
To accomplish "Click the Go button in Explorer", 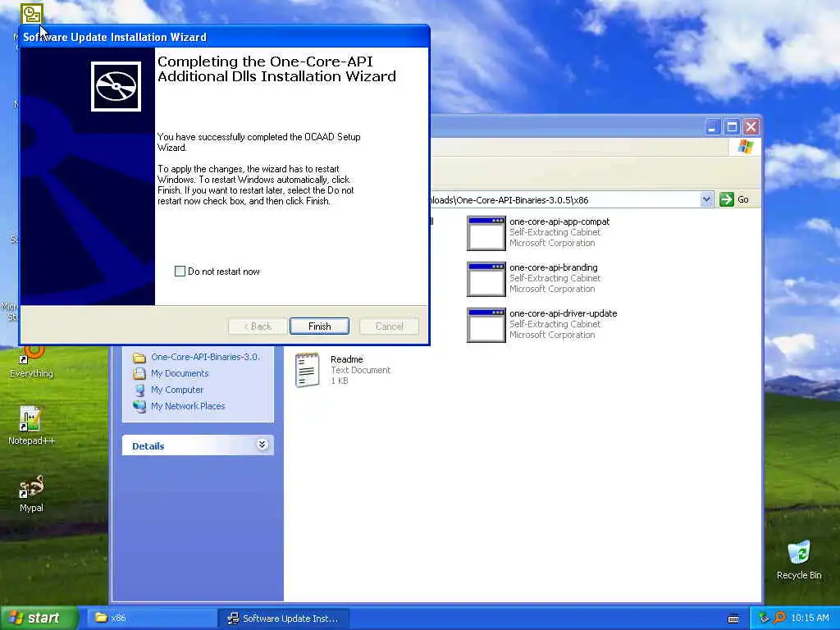I will [734, 199].
